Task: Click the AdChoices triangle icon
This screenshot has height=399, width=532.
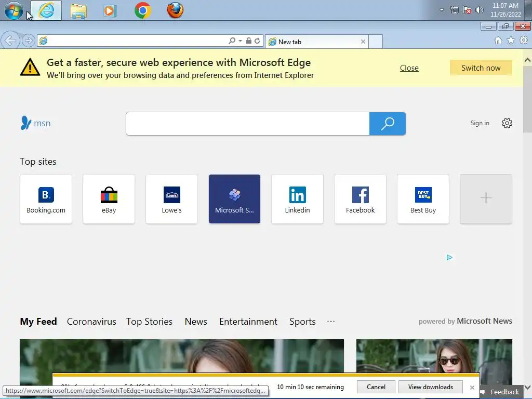Action: (449, 258)
